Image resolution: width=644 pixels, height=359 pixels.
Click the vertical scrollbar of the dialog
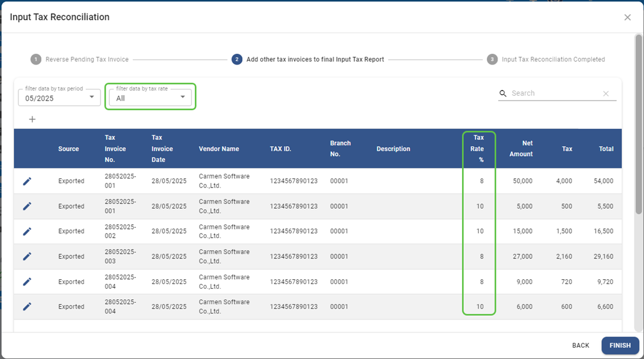[x=639, y=124]
